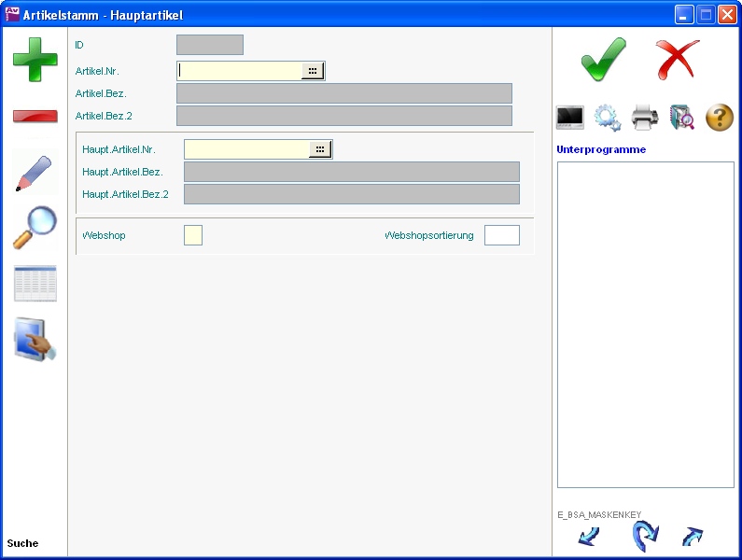Open settings with the gear icon
The image size is (742, 560).
pyautogui.click(x=608, y=118)
